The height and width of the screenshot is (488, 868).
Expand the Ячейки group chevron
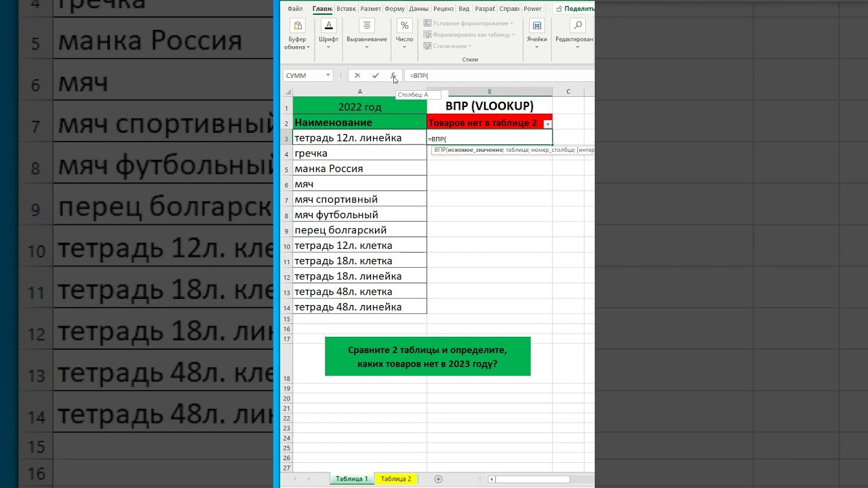coord(537,47)
